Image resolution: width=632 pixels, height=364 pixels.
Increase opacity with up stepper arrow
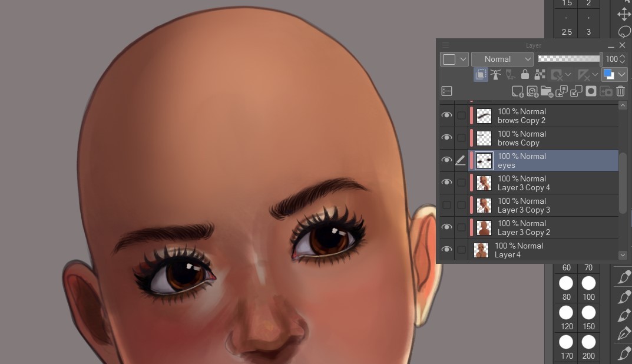623,56
